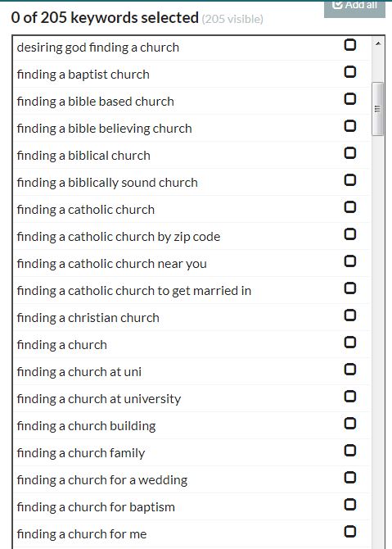Click the Add all button
The width and height of the screenshot is (392, 549).
(354, 7)
